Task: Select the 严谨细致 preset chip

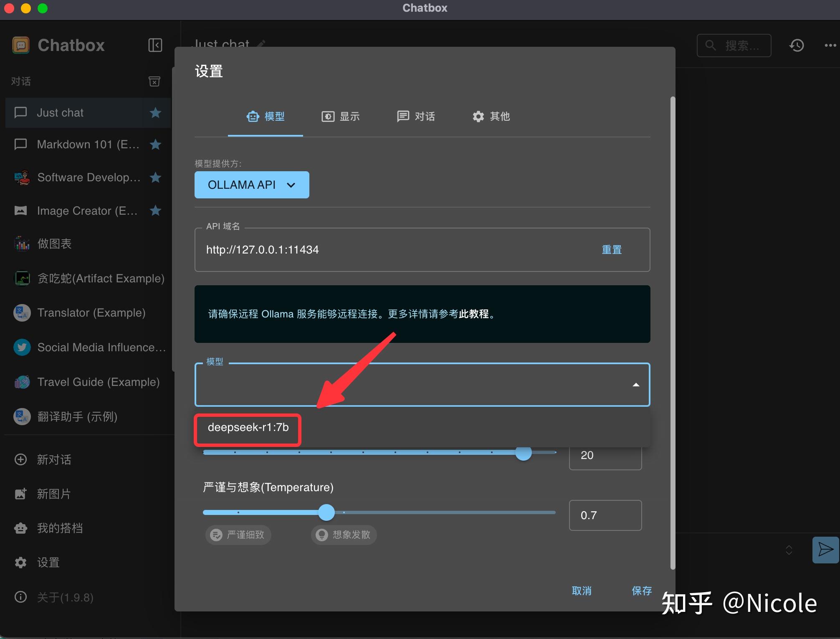Action: click(238, 535)
